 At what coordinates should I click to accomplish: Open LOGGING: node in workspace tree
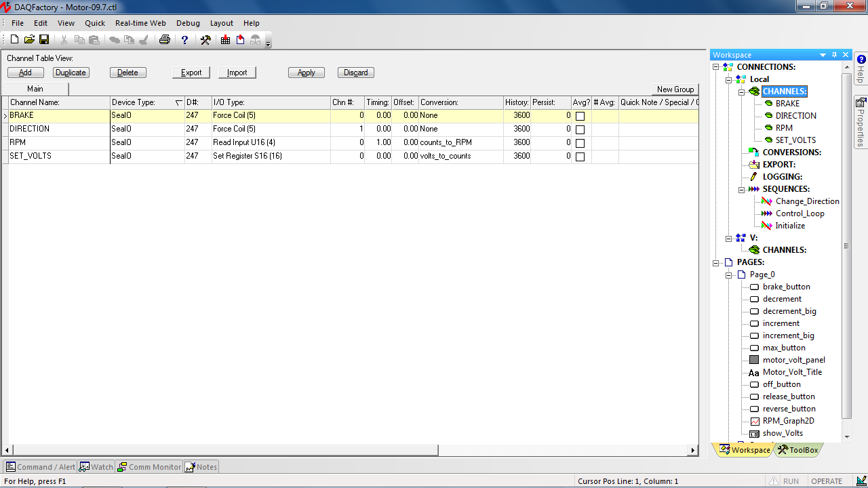tap(782, 177)
